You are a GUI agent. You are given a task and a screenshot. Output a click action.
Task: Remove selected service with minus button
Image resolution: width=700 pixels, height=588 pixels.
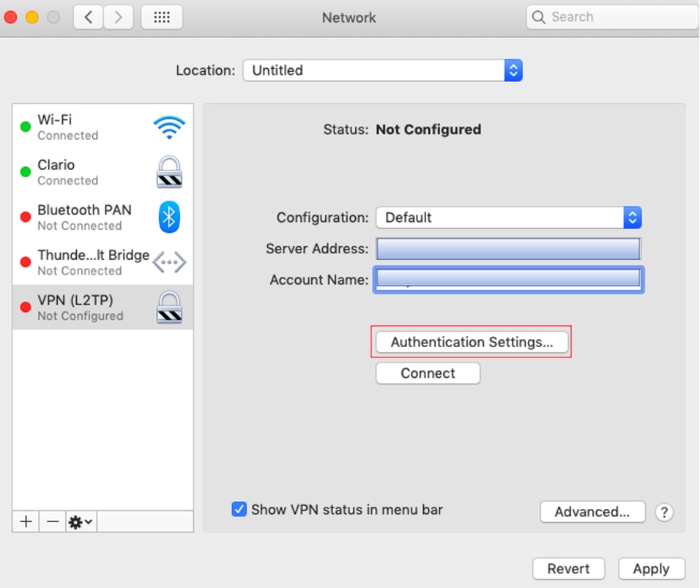click(x=53, y=521)
